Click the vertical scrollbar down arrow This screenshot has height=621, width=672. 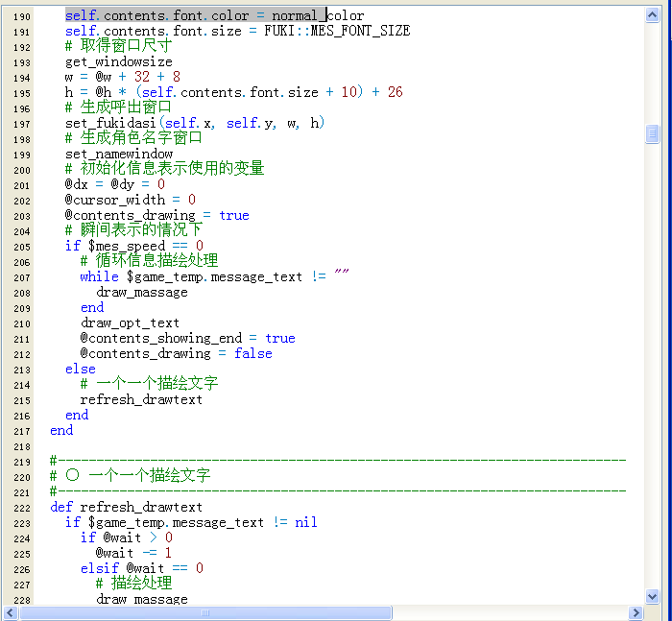[x=652, y=596]
